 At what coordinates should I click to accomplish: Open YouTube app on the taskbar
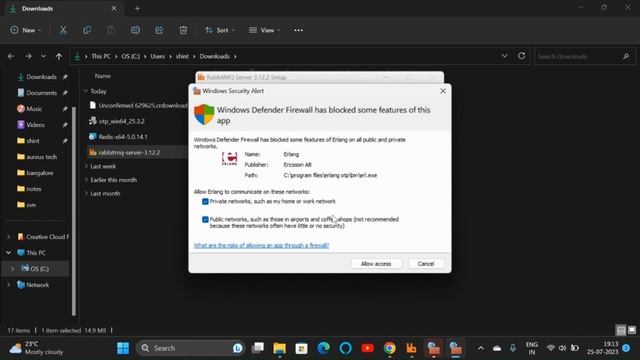(367, 348)
